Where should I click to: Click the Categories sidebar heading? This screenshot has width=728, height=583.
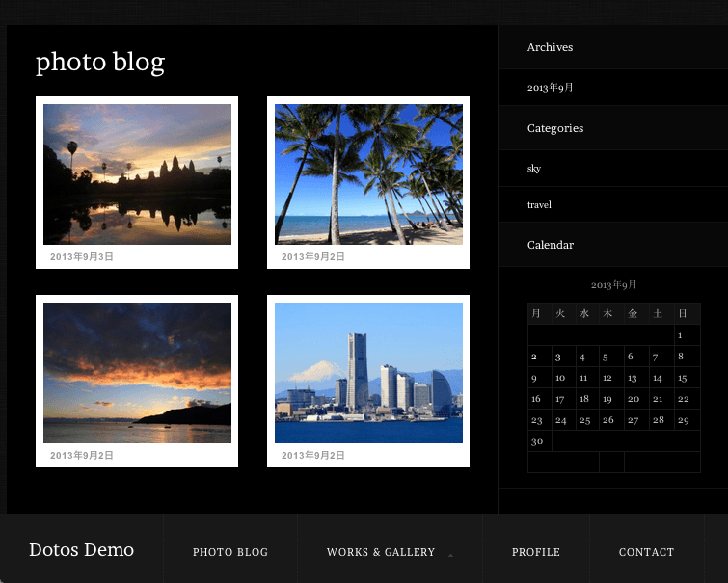(555, 128)
